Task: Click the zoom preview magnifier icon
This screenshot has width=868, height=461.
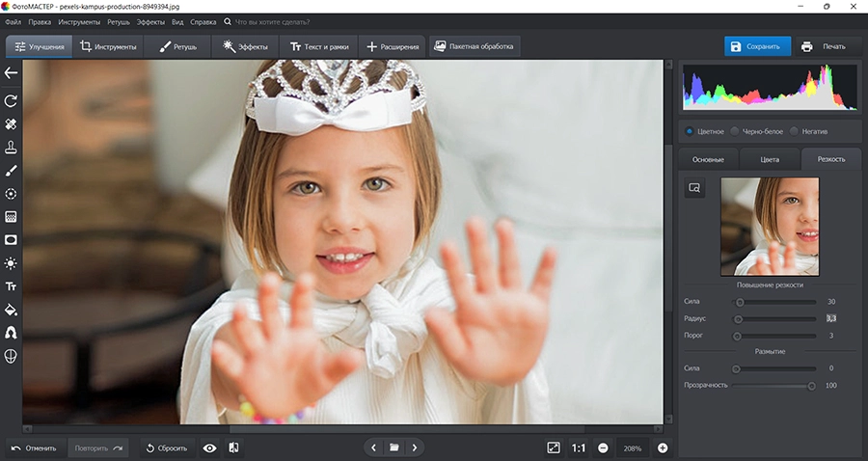Action: pyautogui.click(x=694, y=188)
